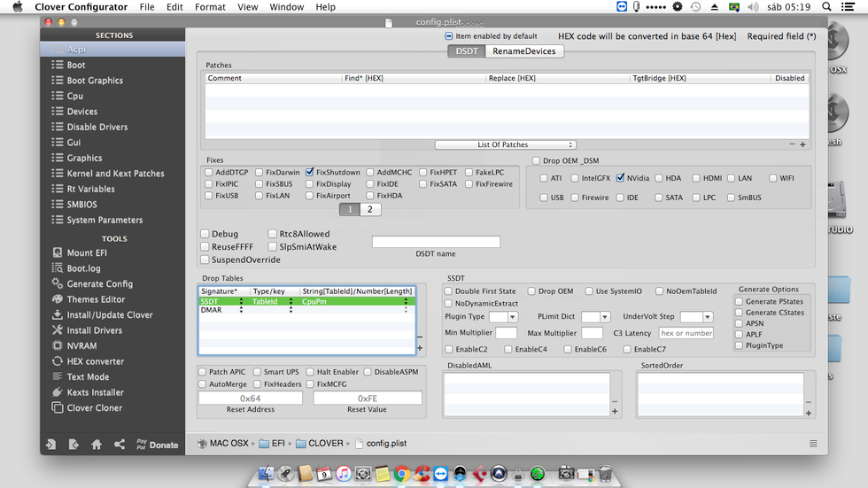Viewport: 868px width, 488px height.
Task: Click the share icon in bottom toolbar
Action: tap(119, 445)
